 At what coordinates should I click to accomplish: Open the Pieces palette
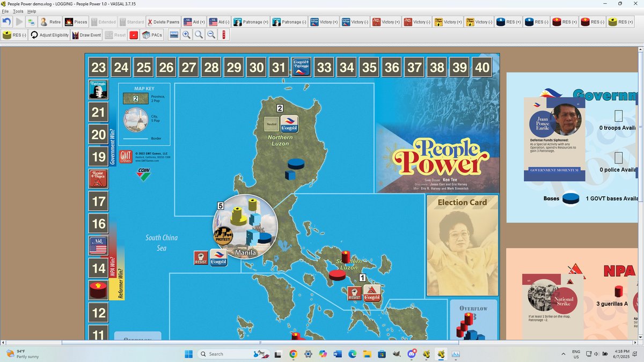pos(76,22)
